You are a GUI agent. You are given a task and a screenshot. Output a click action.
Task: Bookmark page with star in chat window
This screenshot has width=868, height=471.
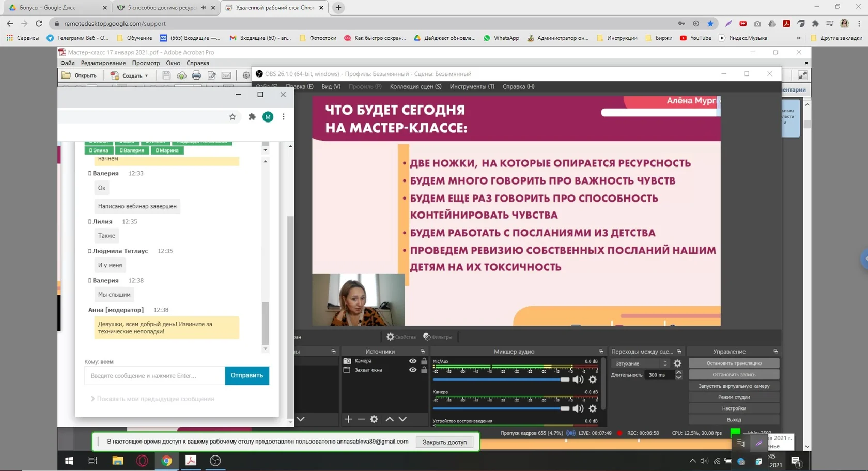click(233, 117)
